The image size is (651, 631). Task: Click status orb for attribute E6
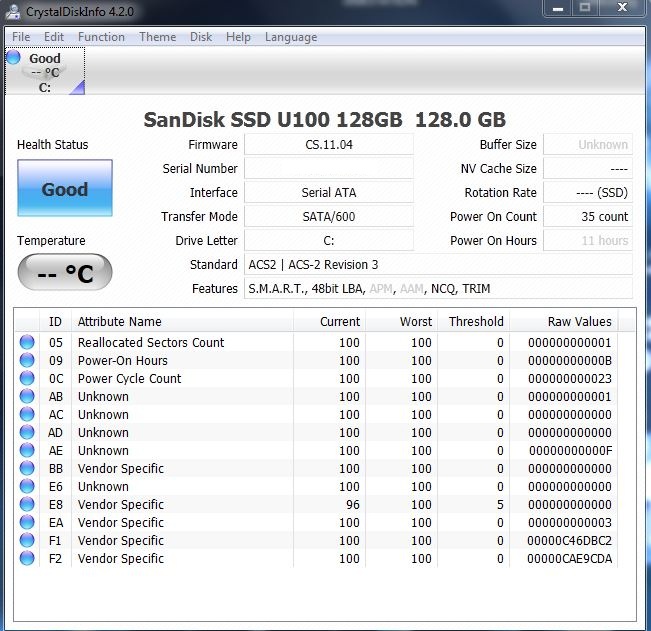[x=27, y=486]
